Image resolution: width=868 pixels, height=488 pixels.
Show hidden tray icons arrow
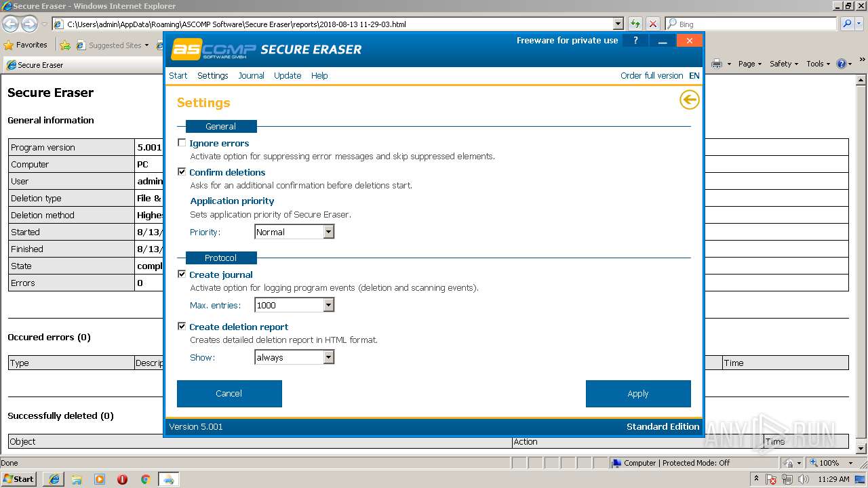point(755,479)
